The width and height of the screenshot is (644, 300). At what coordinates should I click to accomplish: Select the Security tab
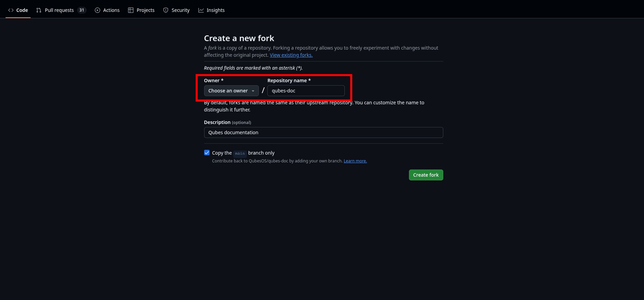click(x=180, y=10)
